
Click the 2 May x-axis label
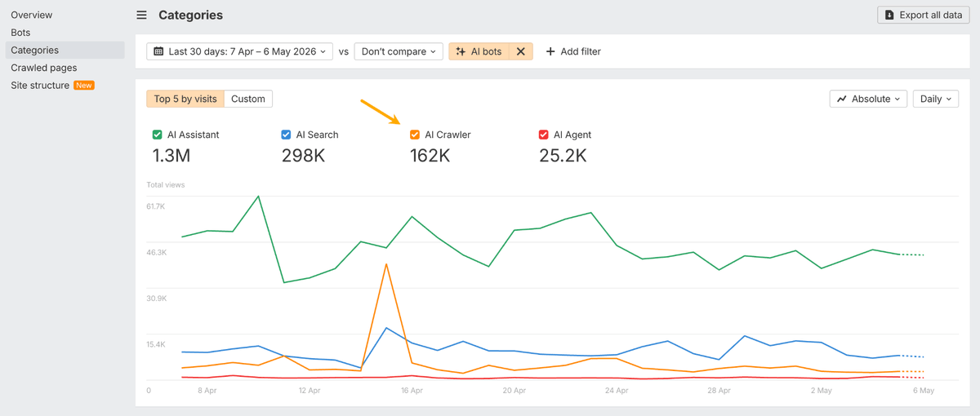point(821,391)
